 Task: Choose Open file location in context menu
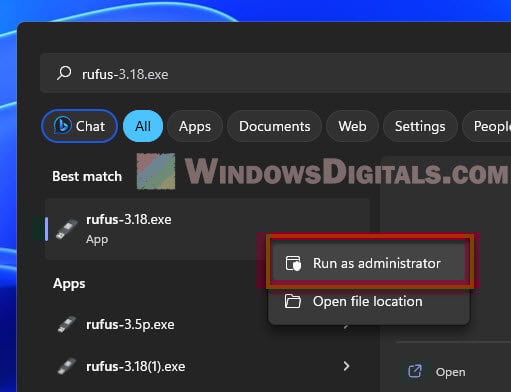pos(369,301)
